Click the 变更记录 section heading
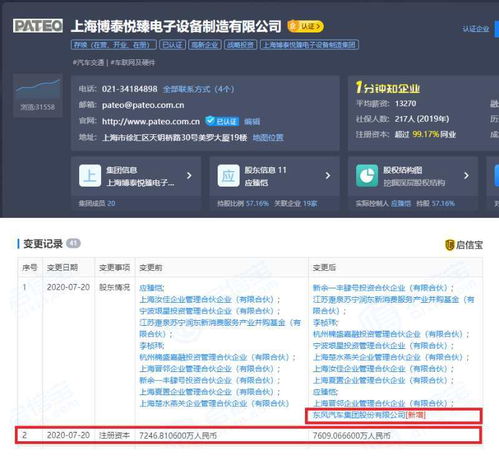Screen dimensions: 499x460 pyautogui.click(x=43, y=244)
